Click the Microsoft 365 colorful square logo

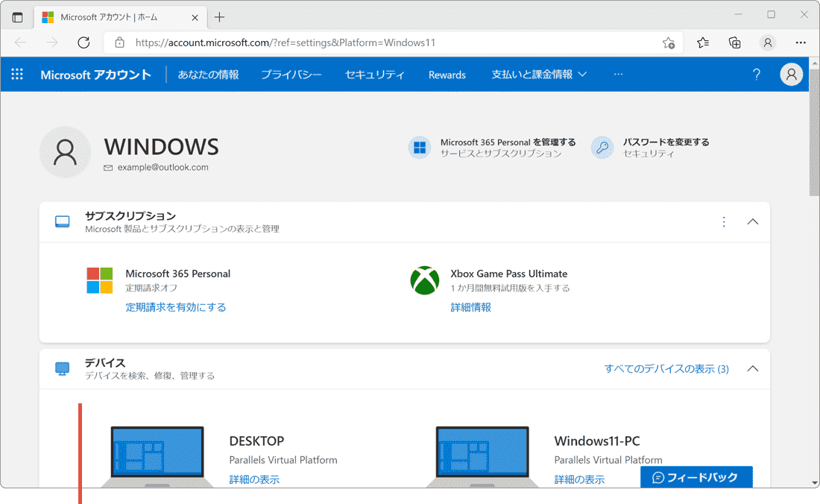(x=99, y=281)
